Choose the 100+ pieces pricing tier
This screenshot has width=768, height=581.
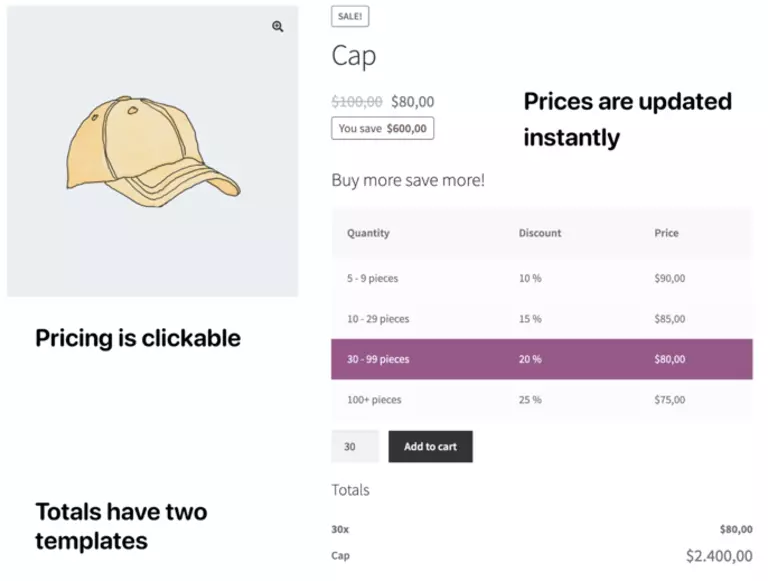(x=541, y=400)
